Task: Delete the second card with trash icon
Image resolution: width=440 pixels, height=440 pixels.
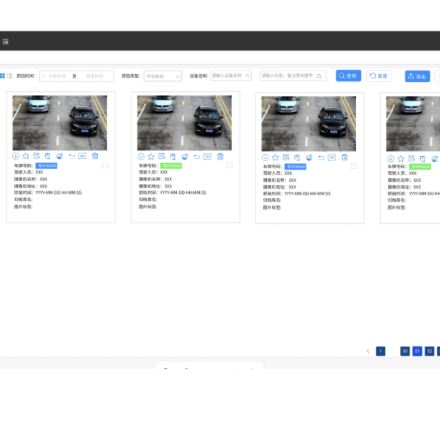Action: [x=220, y=156]
